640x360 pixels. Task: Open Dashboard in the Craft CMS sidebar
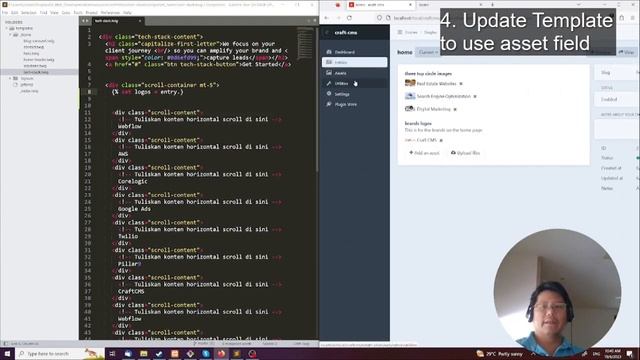tap(354, 52)
